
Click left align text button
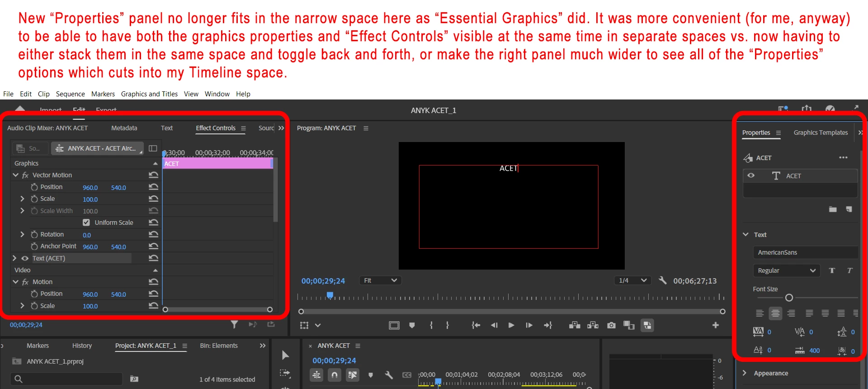pyautogui.click(x=759, y=313)
